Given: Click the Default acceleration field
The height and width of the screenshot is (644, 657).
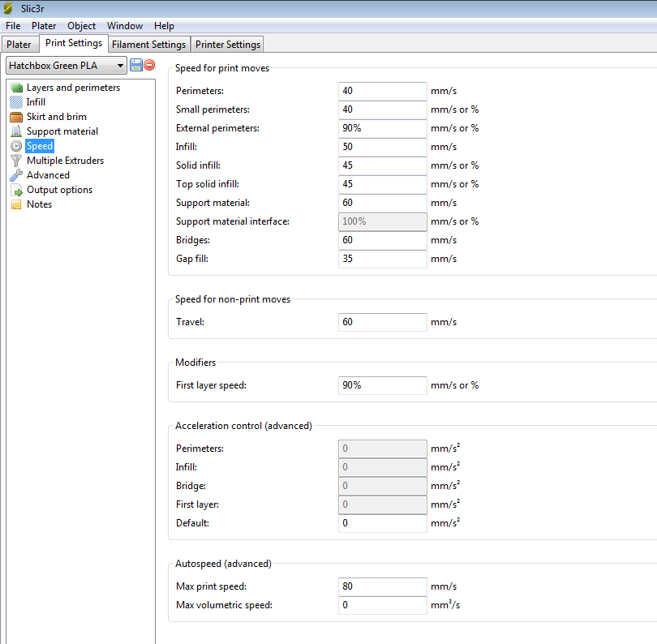Looking at the screenshot, I should tap(383, 523).
